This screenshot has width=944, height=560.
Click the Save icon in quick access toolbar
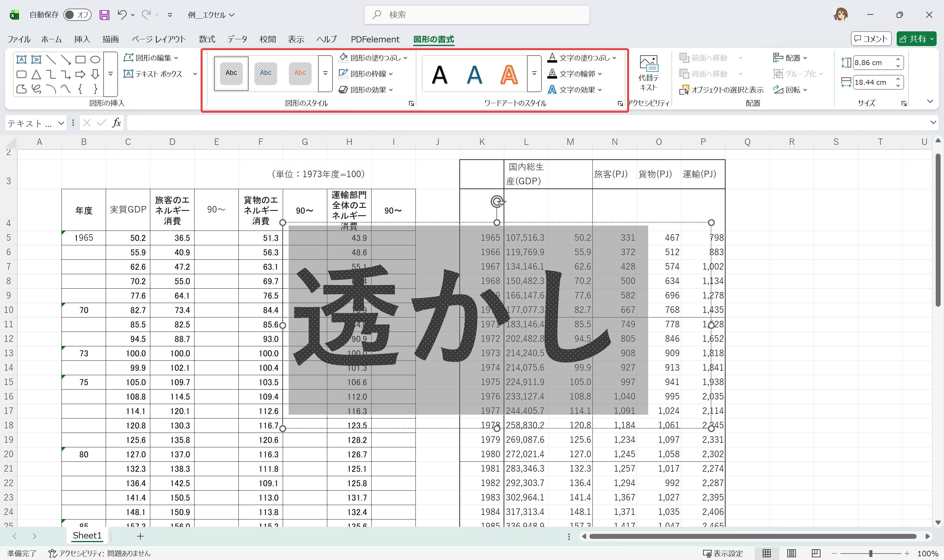(104, 14)
